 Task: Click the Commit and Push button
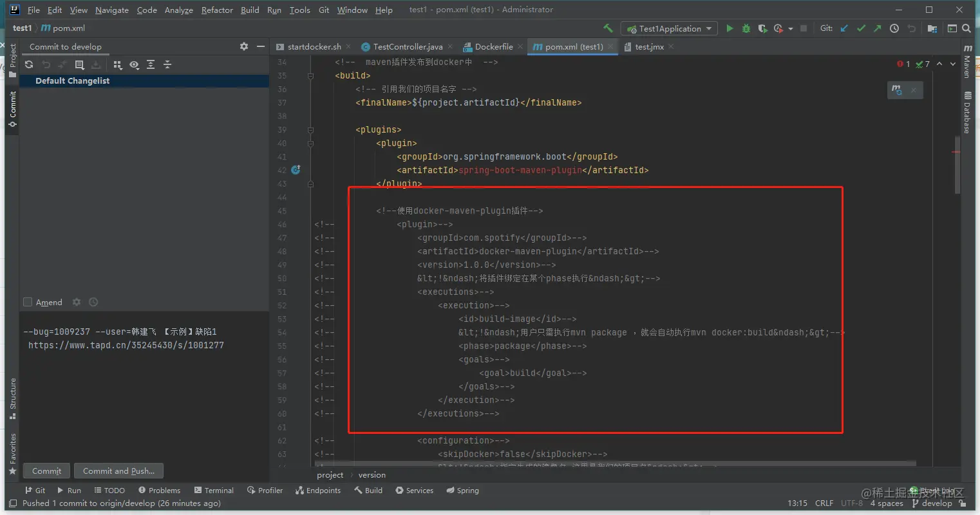[118, 471]
